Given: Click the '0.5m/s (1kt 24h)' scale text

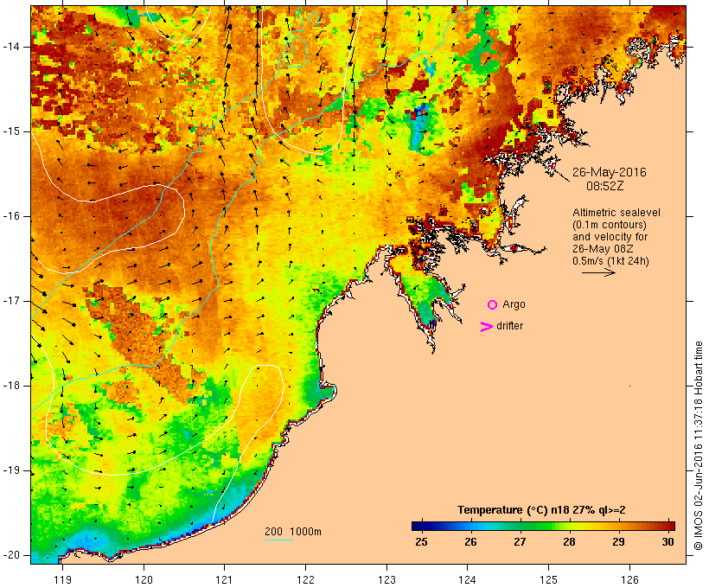Looking at the screenshot, I should coord(611,261).
